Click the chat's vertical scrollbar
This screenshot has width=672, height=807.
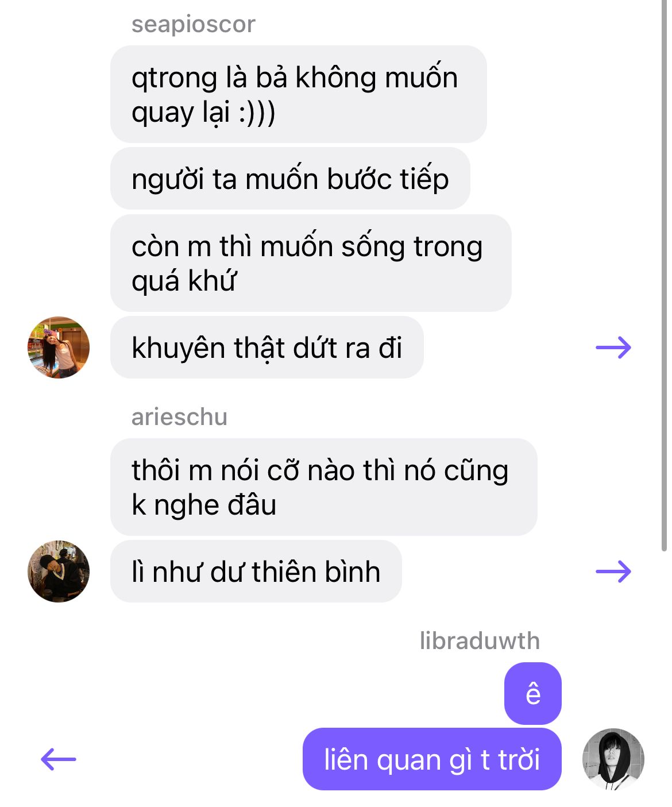coord(664,276)
